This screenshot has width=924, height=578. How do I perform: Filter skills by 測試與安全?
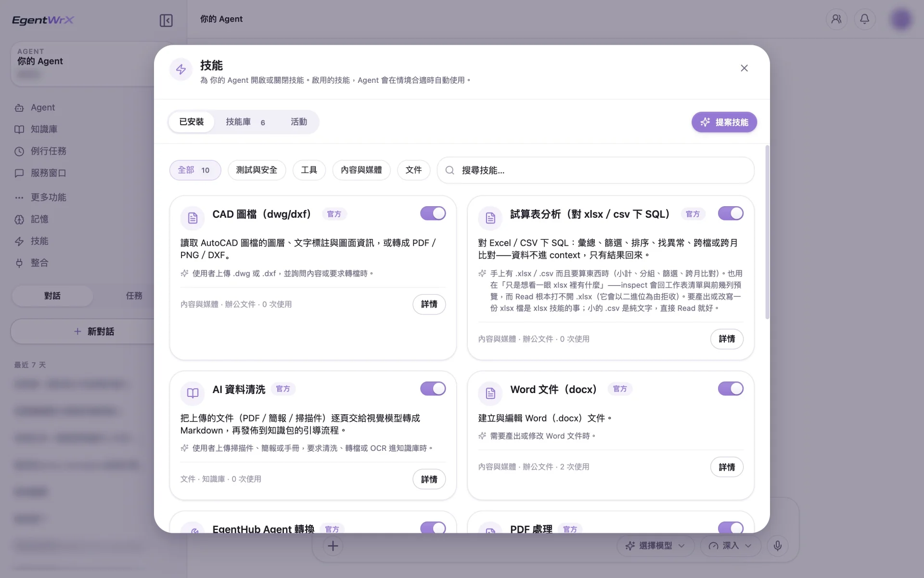click(257, 170)
